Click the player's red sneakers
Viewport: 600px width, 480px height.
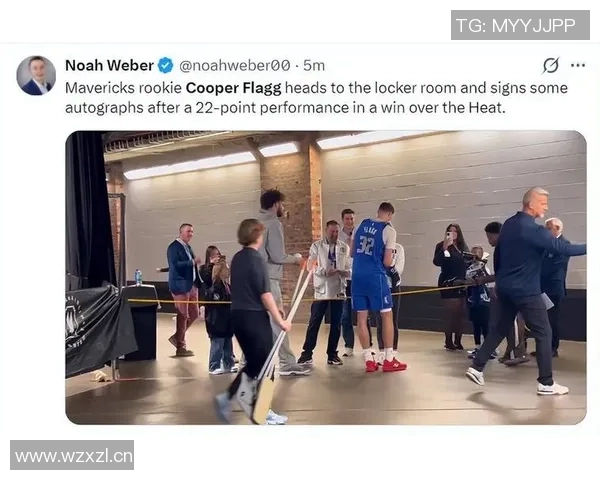[x=386, y=365]
